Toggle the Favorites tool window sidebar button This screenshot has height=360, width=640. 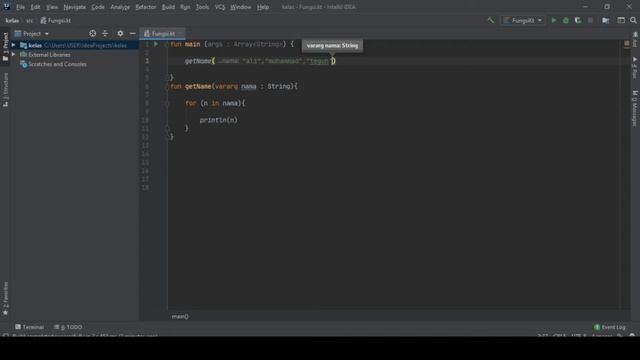coord(5,298)
